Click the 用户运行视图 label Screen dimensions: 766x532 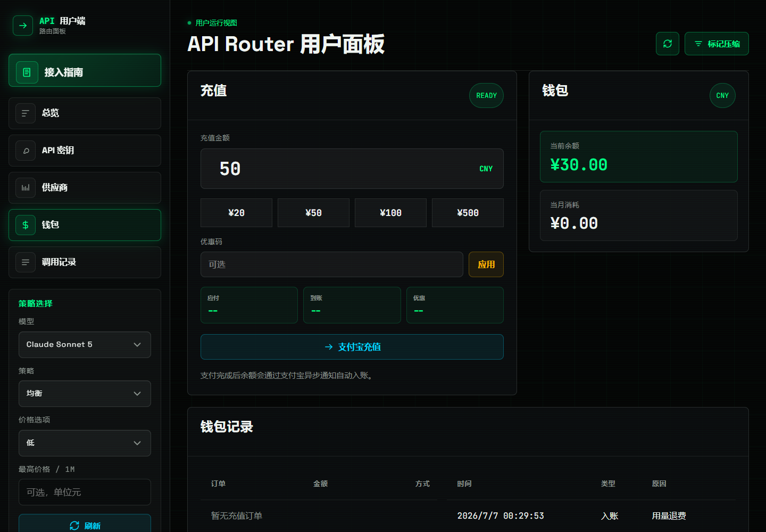[217, 23]
